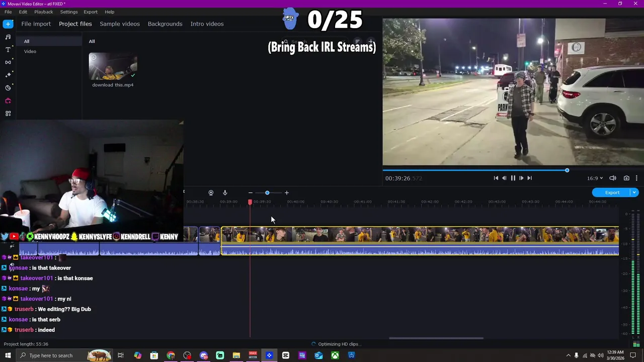Open the Windows Start menu
This screenshot has height=362, width=644.
click(x=8, y=355)
